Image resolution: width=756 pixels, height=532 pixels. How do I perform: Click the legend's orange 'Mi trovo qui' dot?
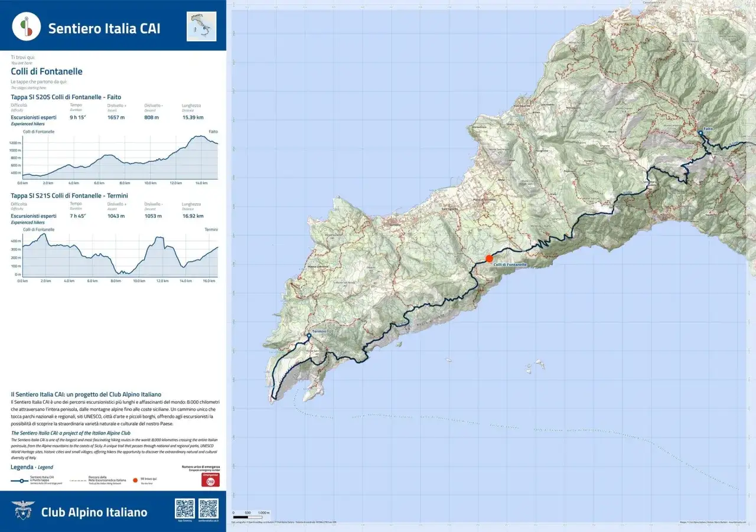click(x=136, y=480)
